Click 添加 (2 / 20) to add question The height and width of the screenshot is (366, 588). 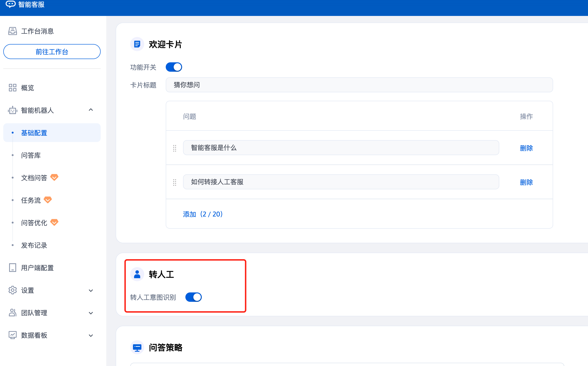203,214
